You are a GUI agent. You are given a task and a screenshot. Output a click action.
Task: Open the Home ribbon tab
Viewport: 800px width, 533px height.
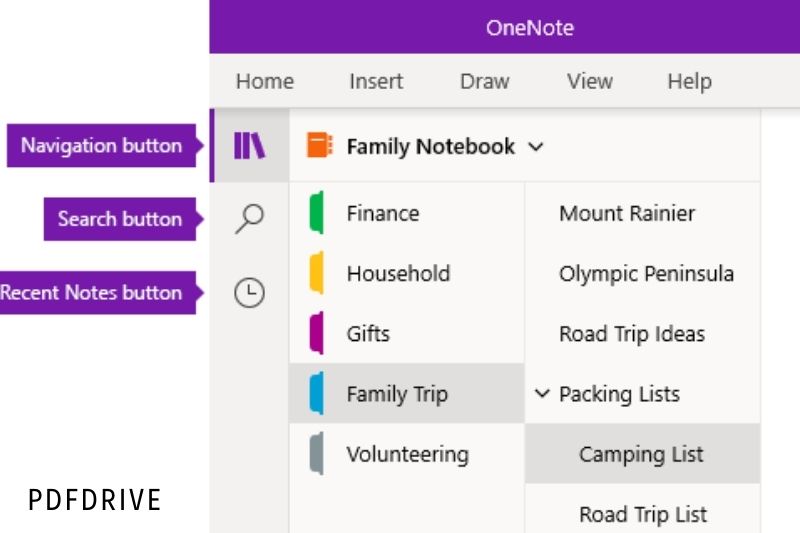click(x=265, y=82)
